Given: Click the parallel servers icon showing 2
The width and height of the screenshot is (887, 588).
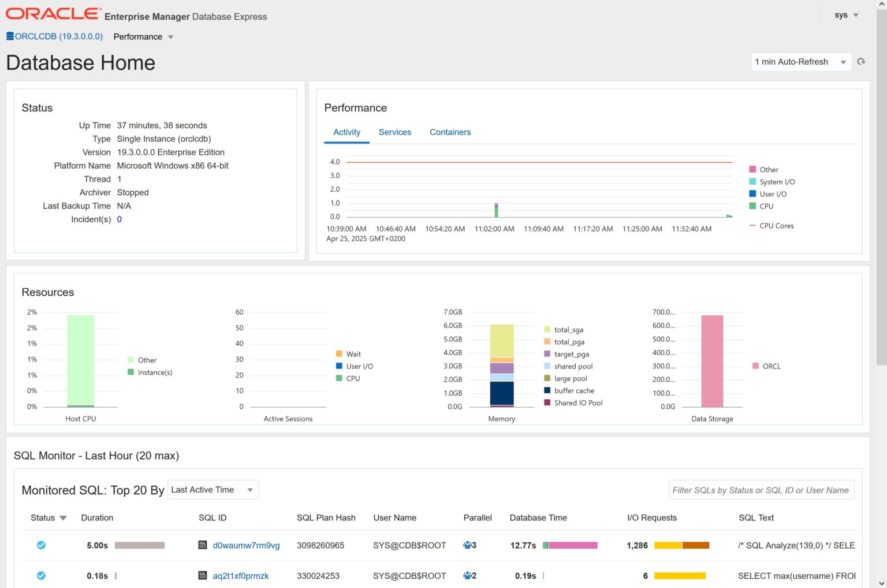Looking at the screenshot, I should [x=467, y=575].
